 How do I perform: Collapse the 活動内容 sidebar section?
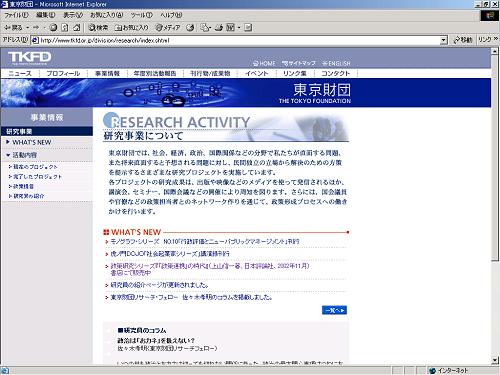[x=24, y=155]
